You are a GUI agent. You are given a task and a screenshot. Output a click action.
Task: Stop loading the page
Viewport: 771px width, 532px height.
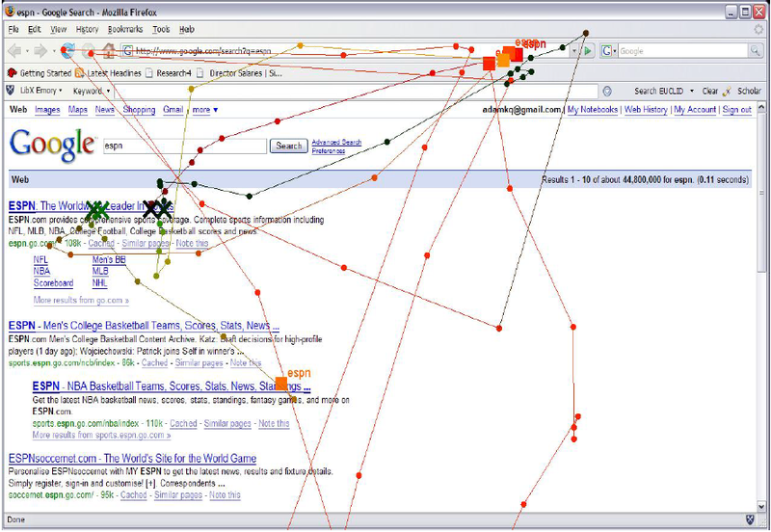click(x=89, y=51)
